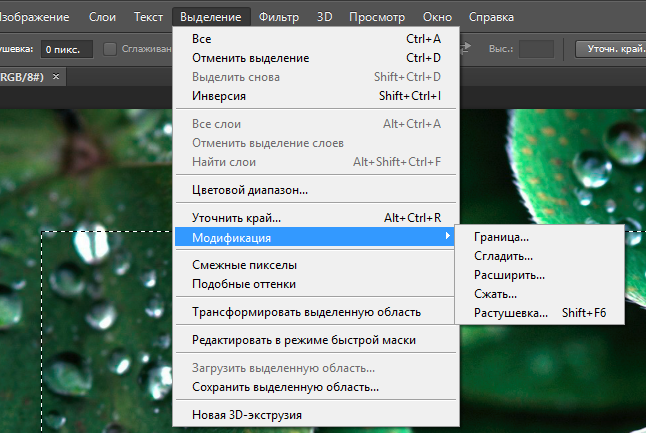Click the Уточн. край button
The height and width of the screenshot is (441, 652).
[x=612, y=49]
